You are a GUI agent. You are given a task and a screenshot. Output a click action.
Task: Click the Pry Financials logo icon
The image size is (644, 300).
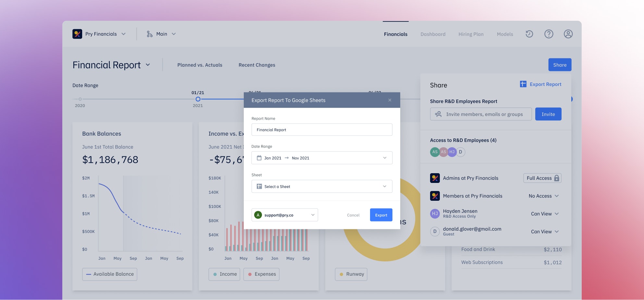pyautogui.click(x=77, y=34)
